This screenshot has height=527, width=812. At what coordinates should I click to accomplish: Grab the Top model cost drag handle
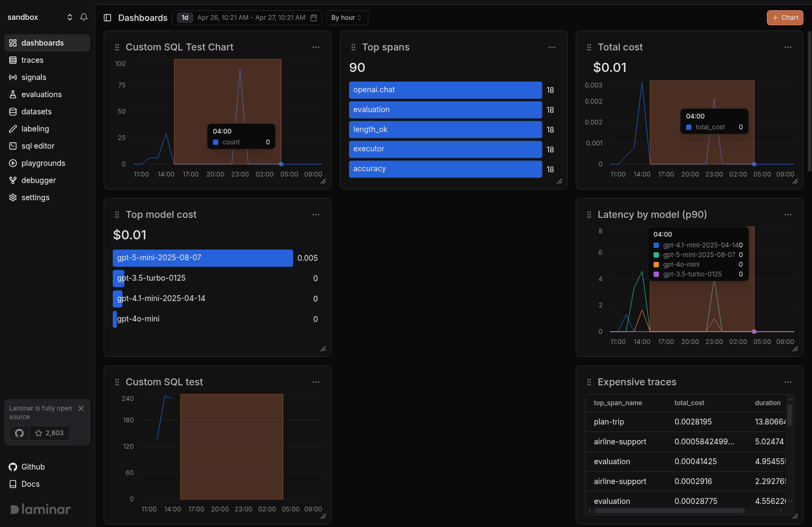pyautogui.click(x=117, y=215)
